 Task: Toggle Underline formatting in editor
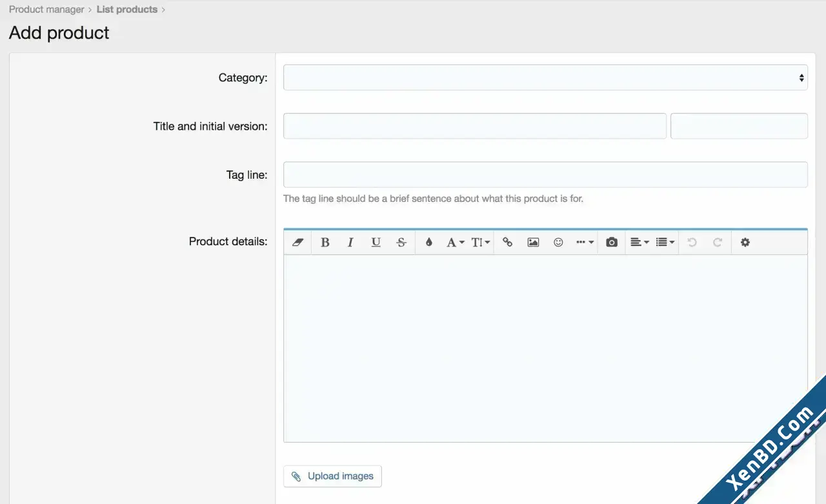click(376, 243)
